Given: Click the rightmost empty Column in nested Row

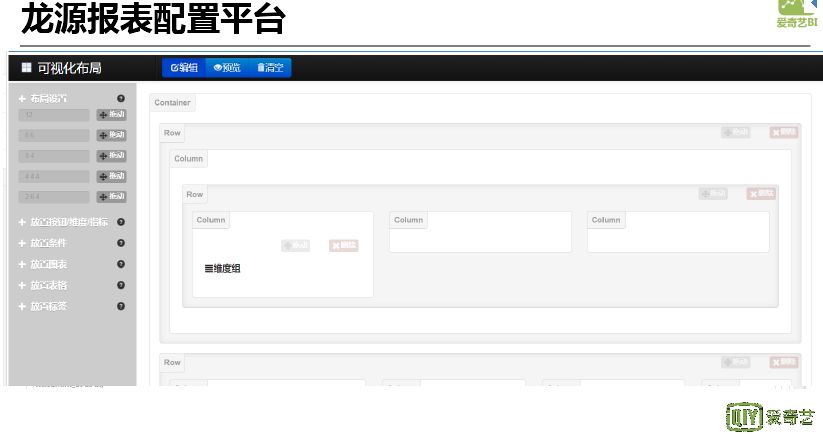Looking at the screenshot, I should [x=678, y=232].
